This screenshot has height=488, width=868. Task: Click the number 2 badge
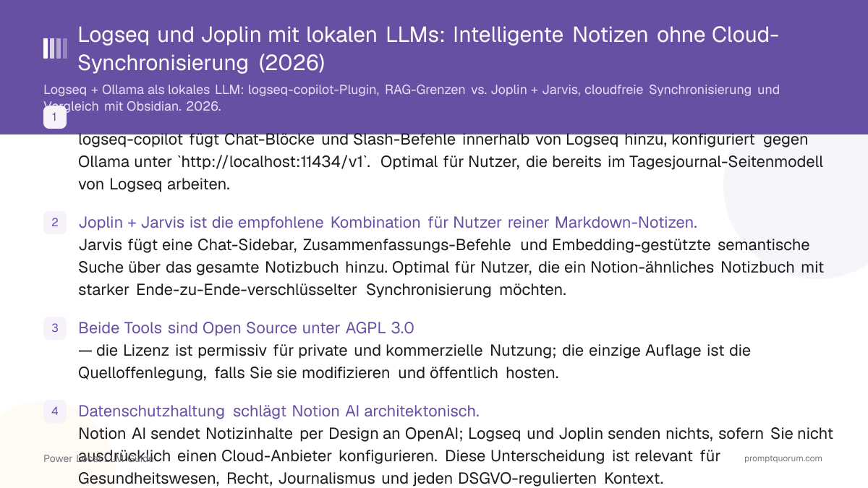(55, 222)
